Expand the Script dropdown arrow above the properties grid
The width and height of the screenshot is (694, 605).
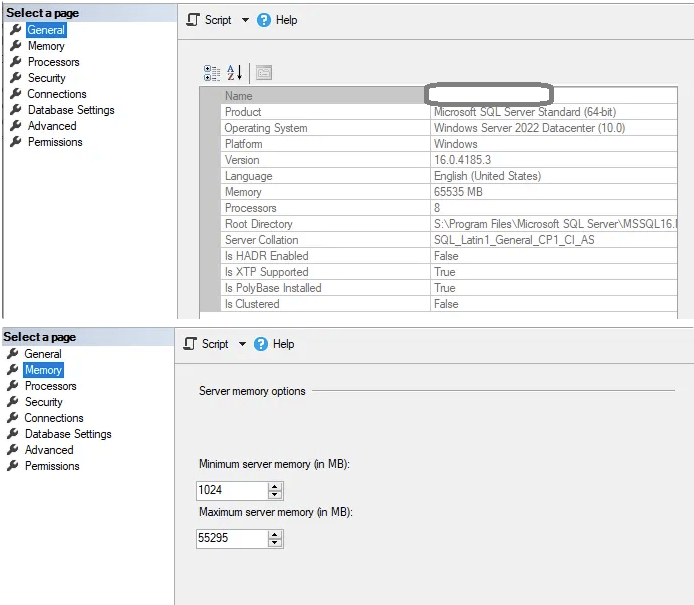245,20
